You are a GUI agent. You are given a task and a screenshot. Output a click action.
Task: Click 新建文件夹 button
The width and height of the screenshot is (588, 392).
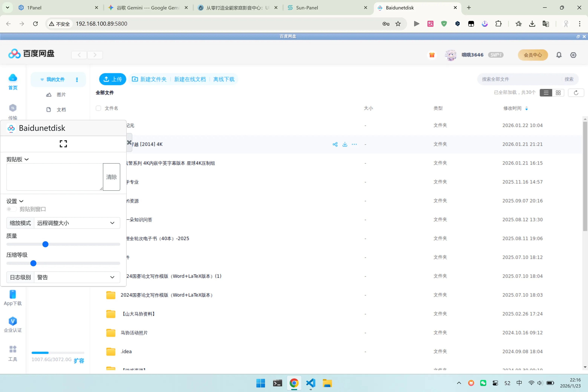(149, 79)
